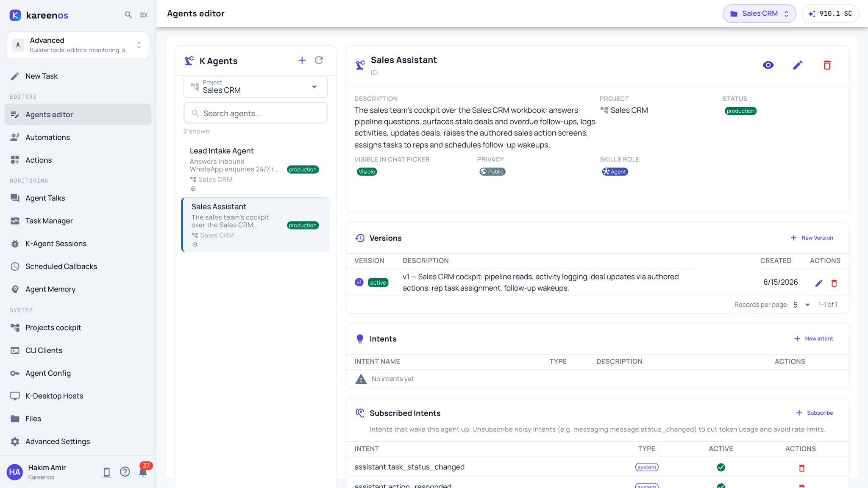Screen dimensions: 868x488
Task: Open Task Manager page
Action: click(x=78, y=221)
